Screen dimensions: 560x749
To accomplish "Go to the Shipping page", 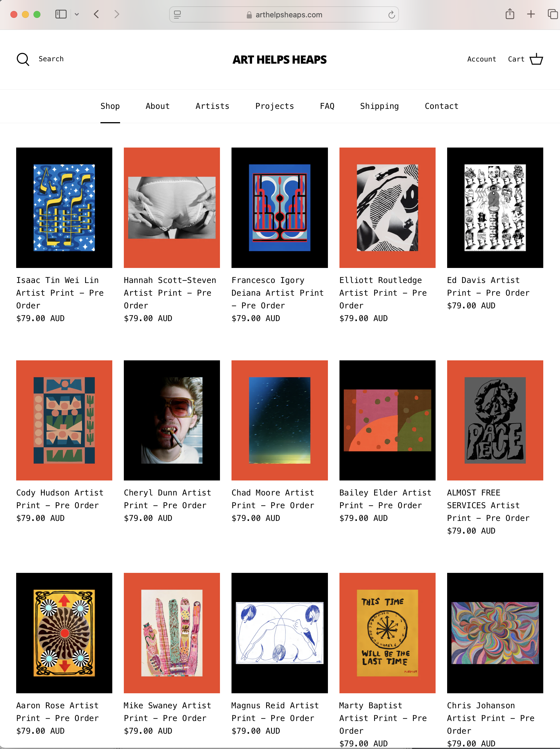I will tap(380, 106).
